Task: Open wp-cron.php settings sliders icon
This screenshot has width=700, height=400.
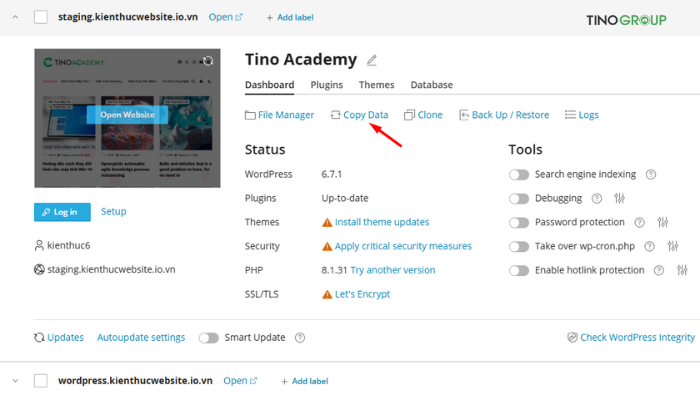Action: 673,246
